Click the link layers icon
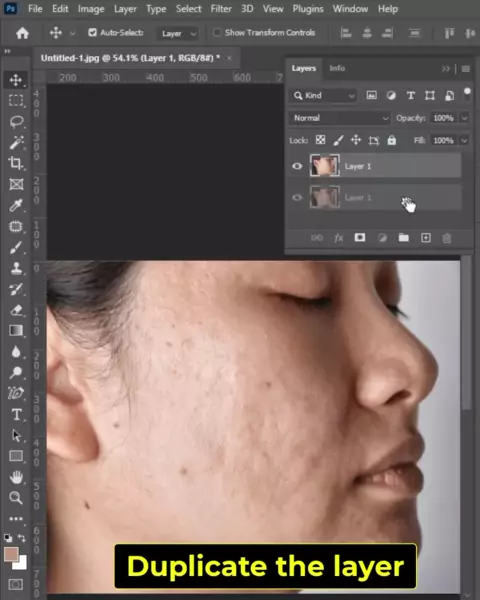Screen dimensions: 480x600 (x=317, y=238)
